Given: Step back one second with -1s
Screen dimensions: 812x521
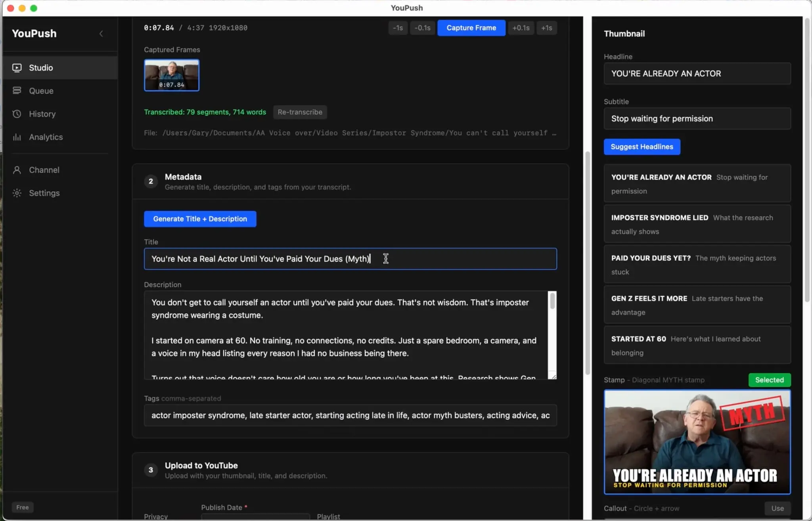Looking at the screenshot, I should (398, 28).
